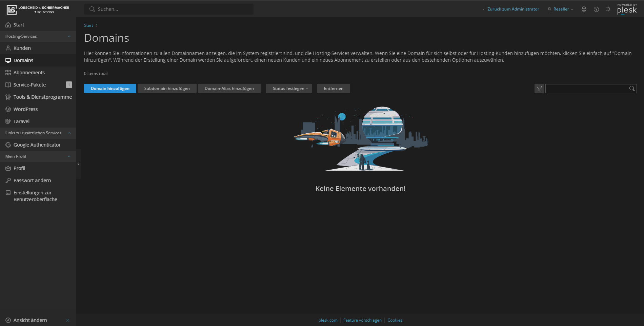644x326 pixels.
Task: Open the Reseller account menu
Action: pos(561,9)
